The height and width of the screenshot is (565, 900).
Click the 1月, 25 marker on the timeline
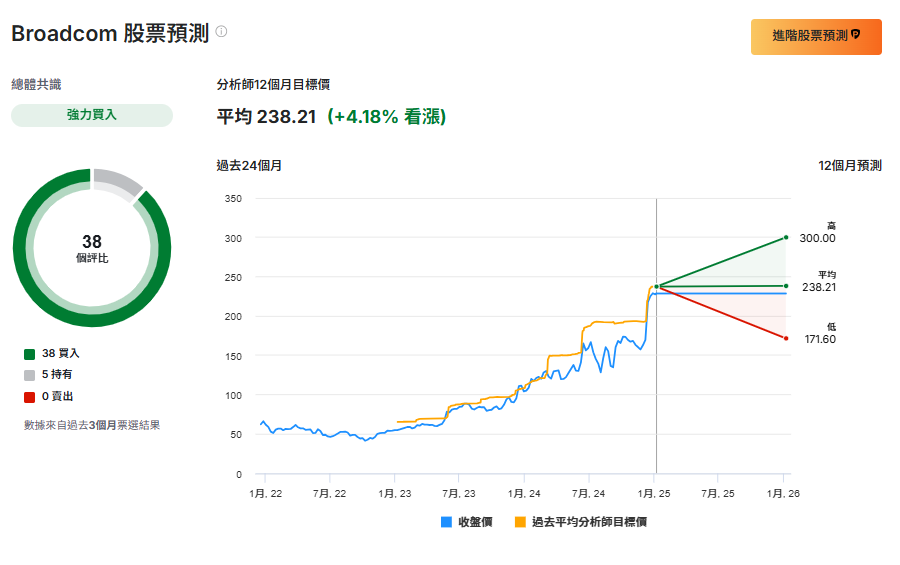pyautogui.click(x=655, y=493)
